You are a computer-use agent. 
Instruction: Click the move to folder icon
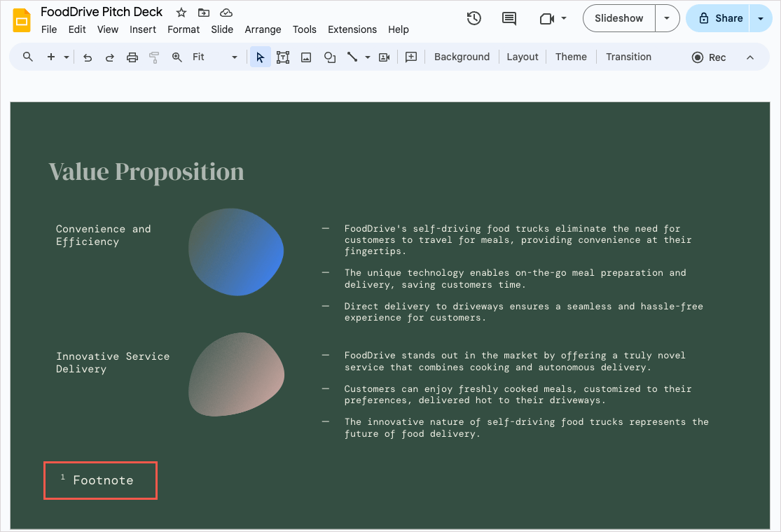[204, 13]
